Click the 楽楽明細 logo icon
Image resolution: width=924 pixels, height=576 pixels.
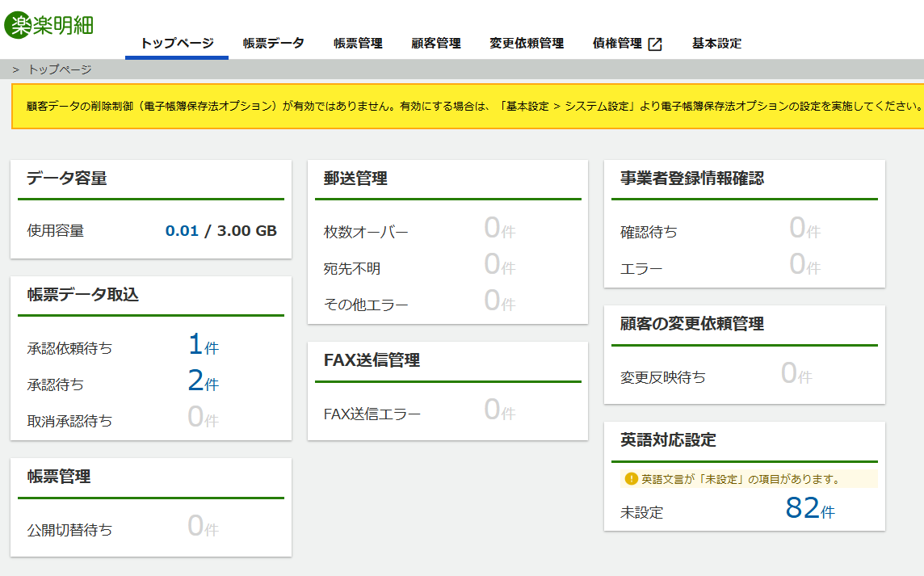click(18, 24)
